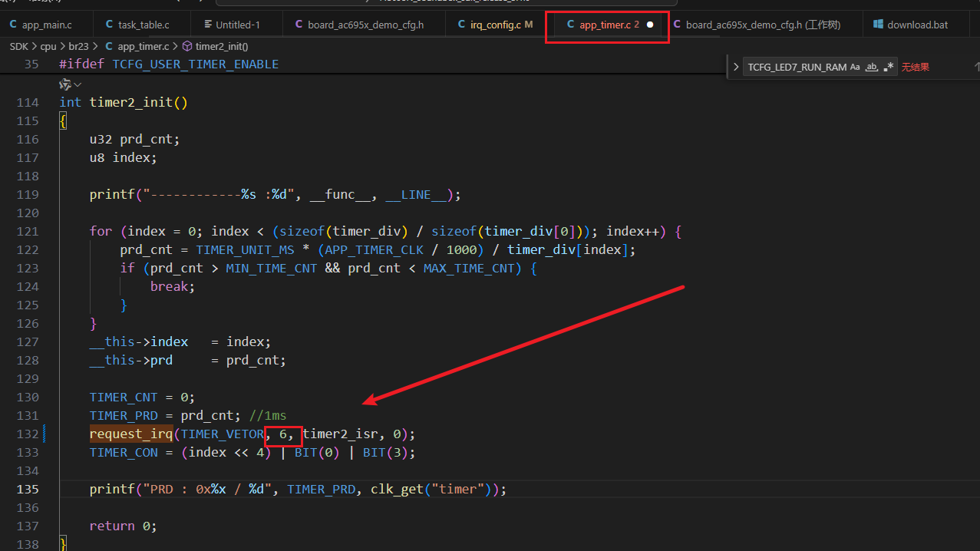The height and width of the screenshot is (551, 980).
Task: Click the __func__ identifier
Action: [340, 194]
